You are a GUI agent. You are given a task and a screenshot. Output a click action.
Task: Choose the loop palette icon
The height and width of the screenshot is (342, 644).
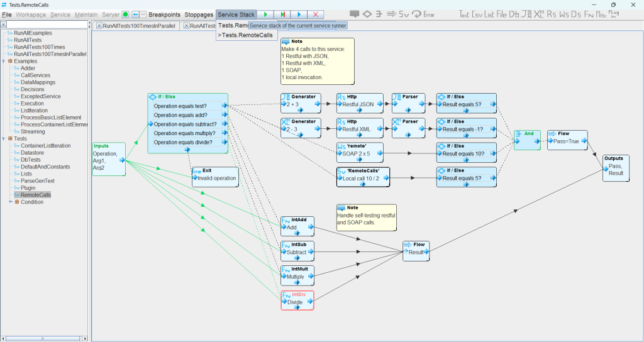click(x=416, y=14)
